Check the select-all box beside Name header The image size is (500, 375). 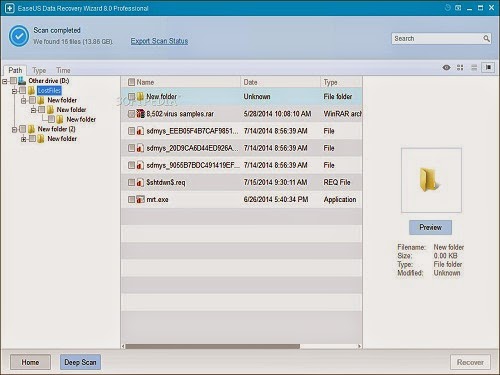pyautogui.click(x=131, y=82)
